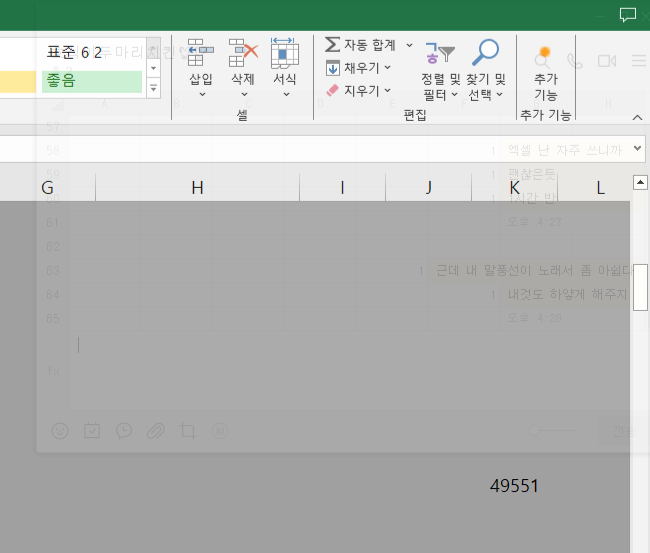
Task: Select column H header
Action: tap(197, 188)
